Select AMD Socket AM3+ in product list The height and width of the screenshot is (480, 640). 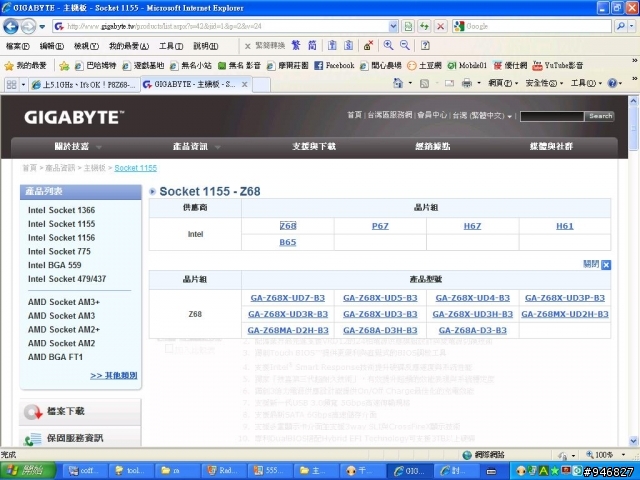[x=64, y=302]
